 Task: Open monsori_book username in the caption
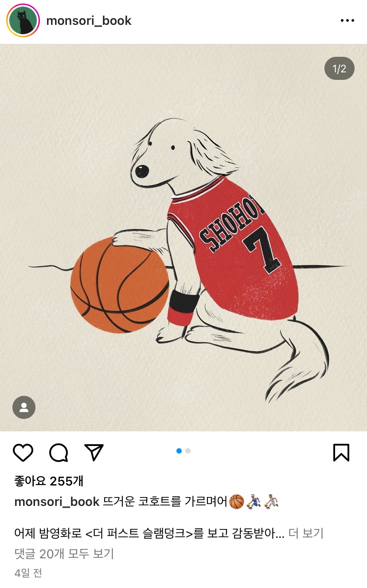pyautogui.click(x=57, y=502)
